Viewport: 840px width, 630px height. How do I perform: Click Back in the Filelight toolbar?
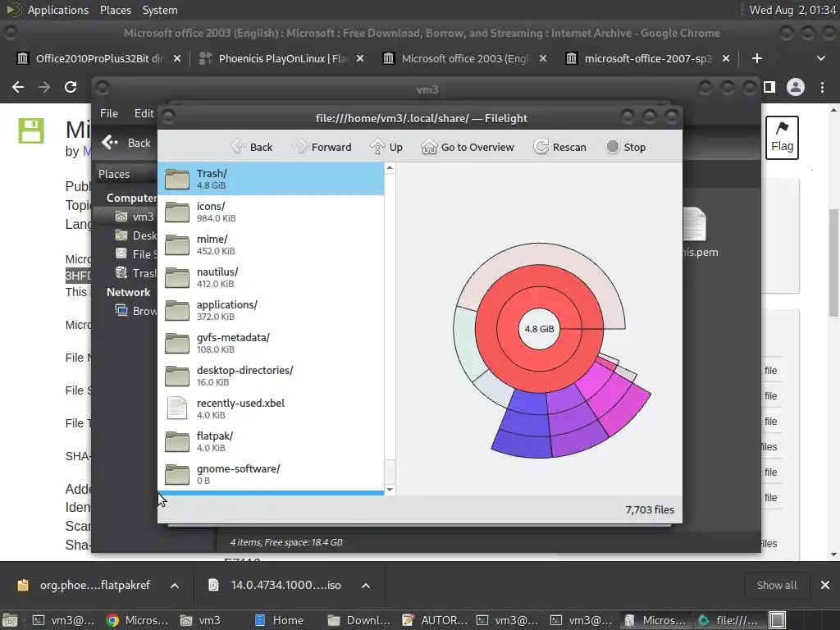click(251, 147)
